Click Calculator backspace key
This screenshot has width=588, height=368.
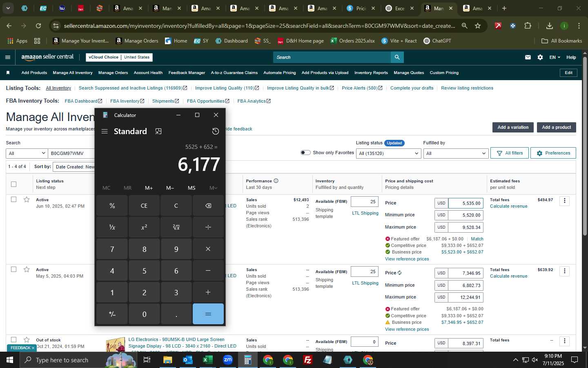pyautogui.click(x=208, y=206)
